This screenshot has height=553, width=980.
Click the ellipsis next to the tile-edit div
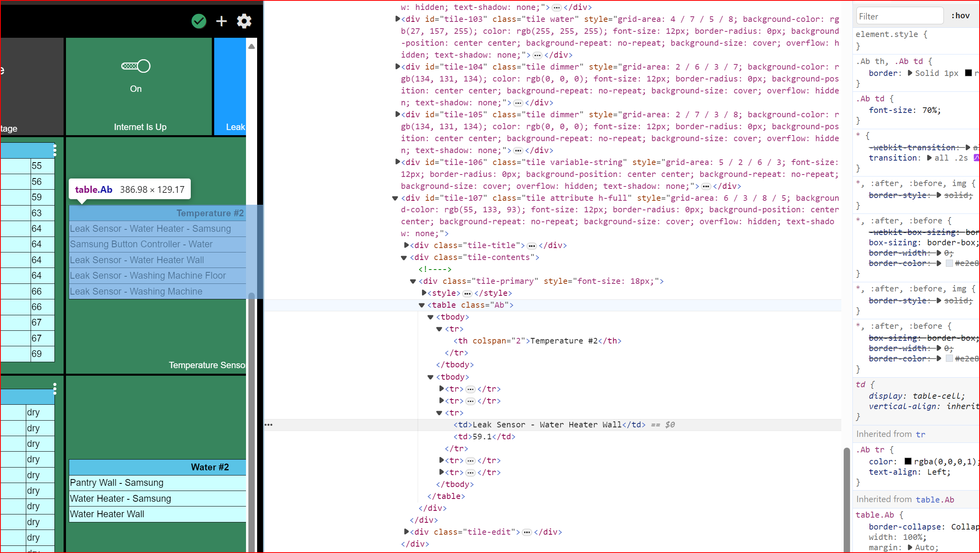tap(527, 532)
